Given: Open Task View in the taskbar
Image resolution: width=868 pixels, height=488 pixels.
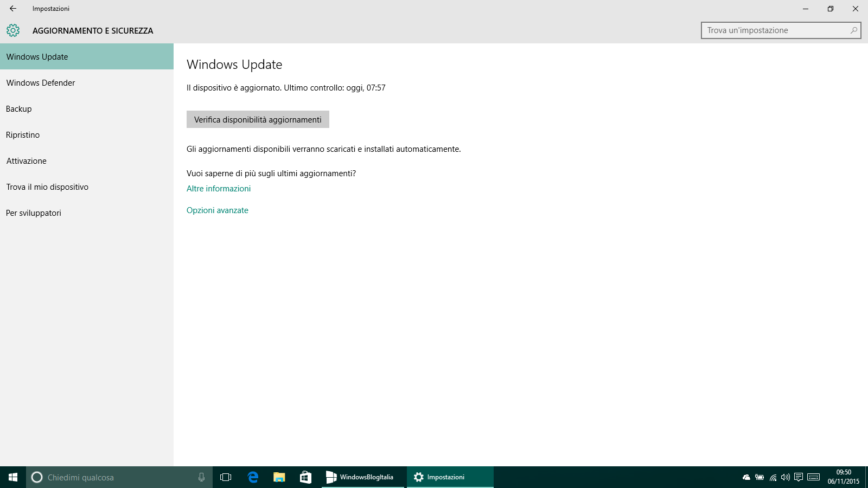Looking at the screenshot, I should point(226,477).
